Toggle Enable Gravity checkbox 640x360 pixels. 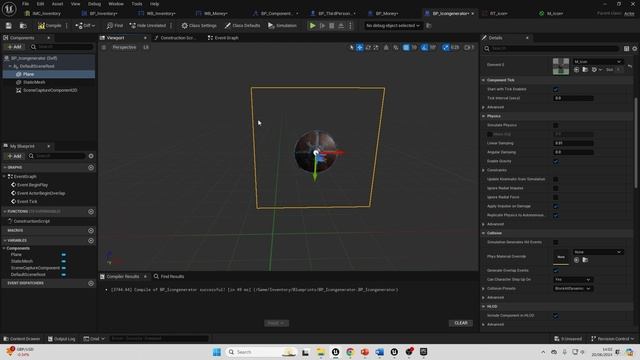(x=556, y=161)
